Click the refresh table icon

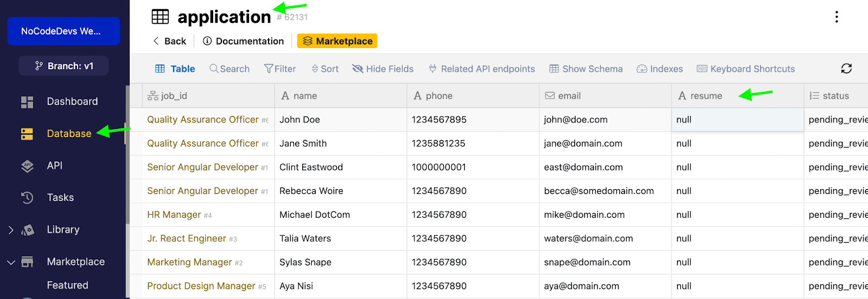pyautogui.click(x=846, y=69)
